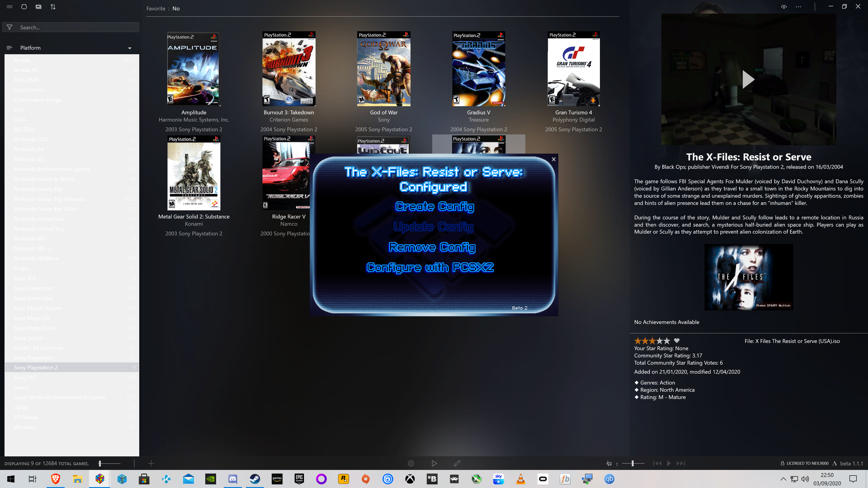Image resolution: width=868 pixels, height=488 pixels.
Task: Open Discord from taskbar
Action: (x=233, y=479)
